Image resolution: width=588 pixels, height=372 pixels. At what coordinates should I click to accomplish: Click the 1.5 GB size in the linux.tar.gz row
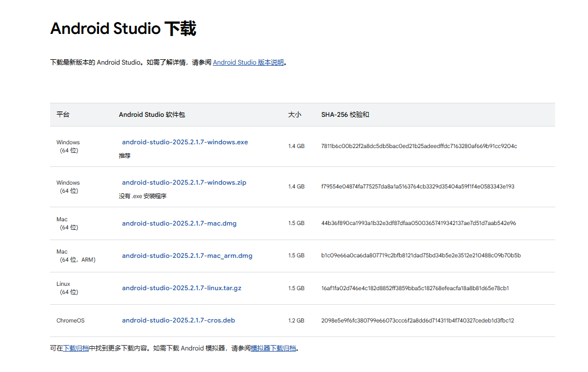[x=296, y=289]
